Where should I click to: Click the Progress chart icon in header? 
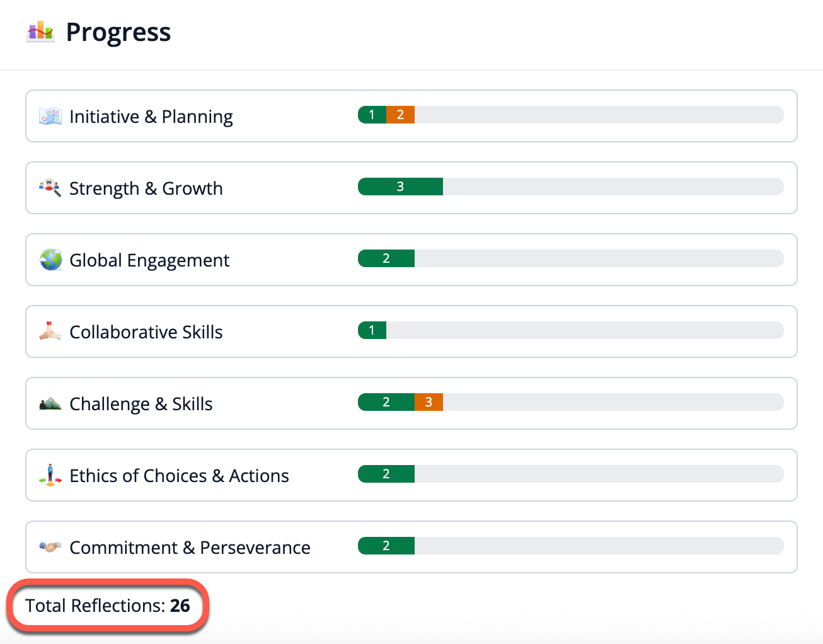[x=40, y=31]
